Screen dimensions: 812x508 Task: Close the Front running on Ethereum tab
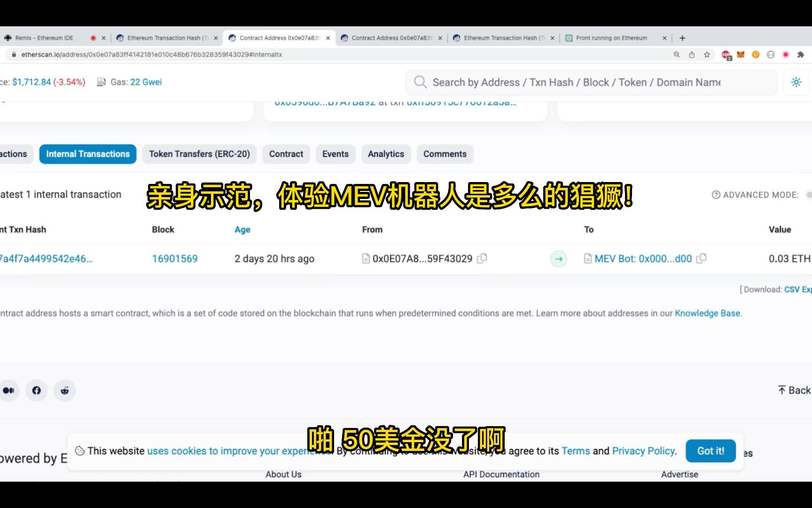(664, 38)
